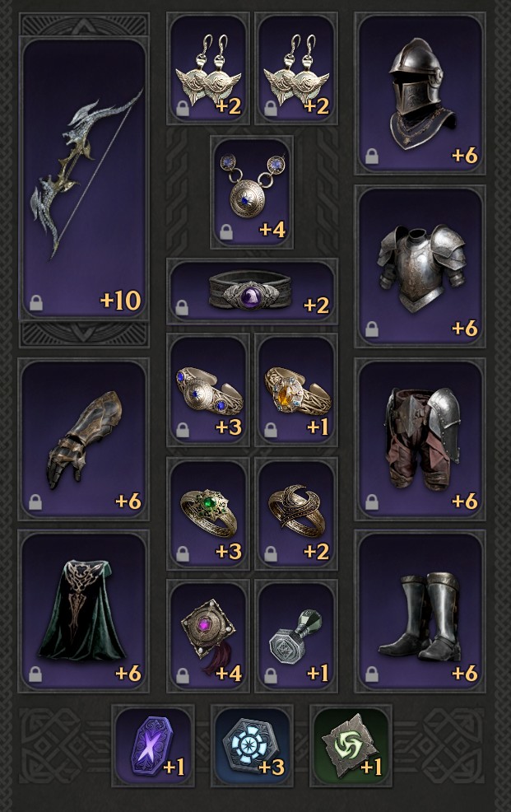Open the pink gem amulet +4

pos(208,636)
